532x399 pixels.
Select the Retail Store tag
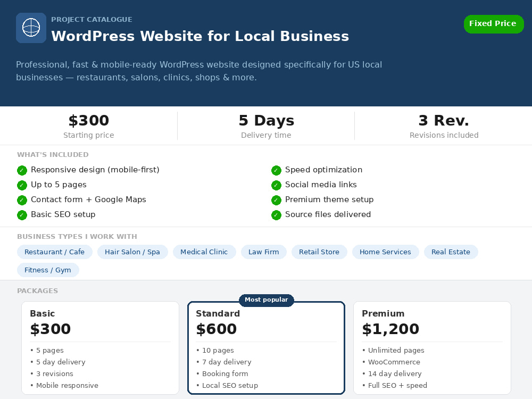[319, 252]
